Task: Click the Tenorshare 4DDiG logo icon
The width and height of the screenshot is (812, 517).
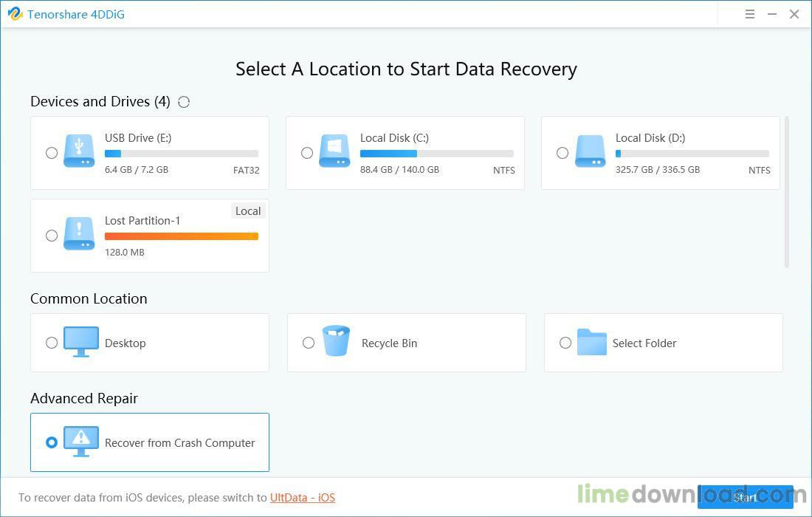Action: [x=15, y=14]
